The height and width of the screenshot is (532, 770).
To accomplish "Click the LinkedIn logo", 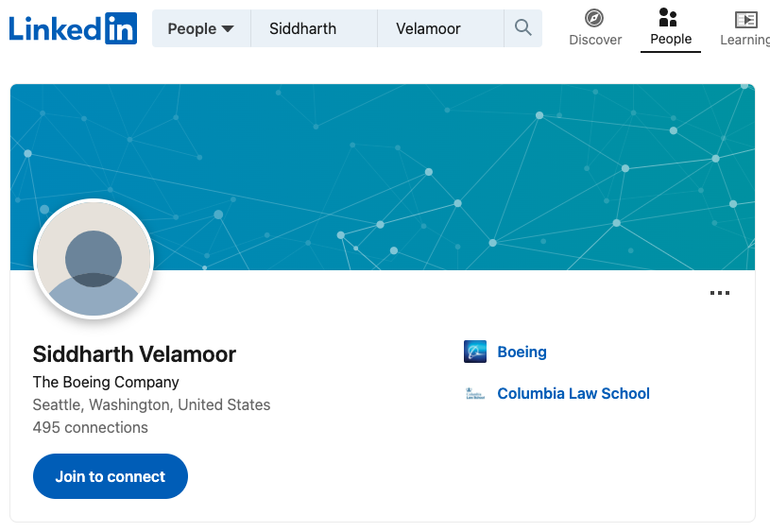I will click(73, 28).
